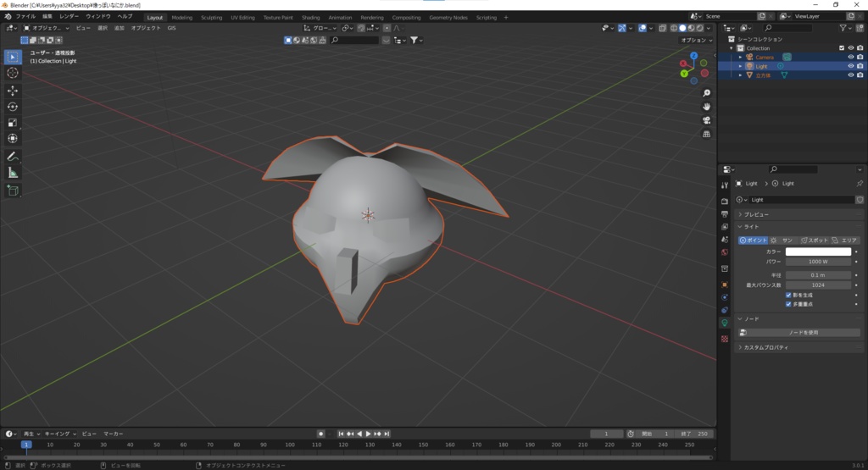The height and width of the screenshot is (470, 868).
Task: Toggle 影を生成 checkbox
Action: point(788,295)
